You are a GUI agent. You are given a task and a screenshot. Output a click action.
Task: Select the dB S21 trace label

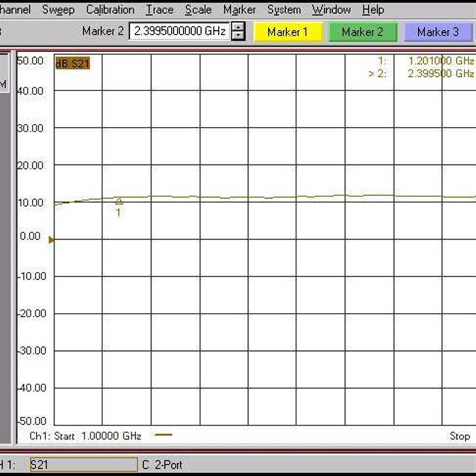73,63
